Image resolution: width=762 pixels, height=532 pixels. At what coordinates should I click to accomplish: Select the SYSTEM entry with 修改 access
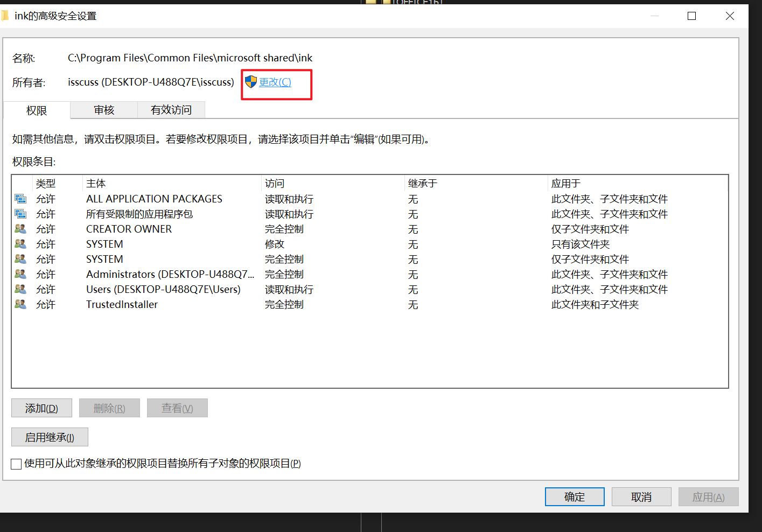104,244
